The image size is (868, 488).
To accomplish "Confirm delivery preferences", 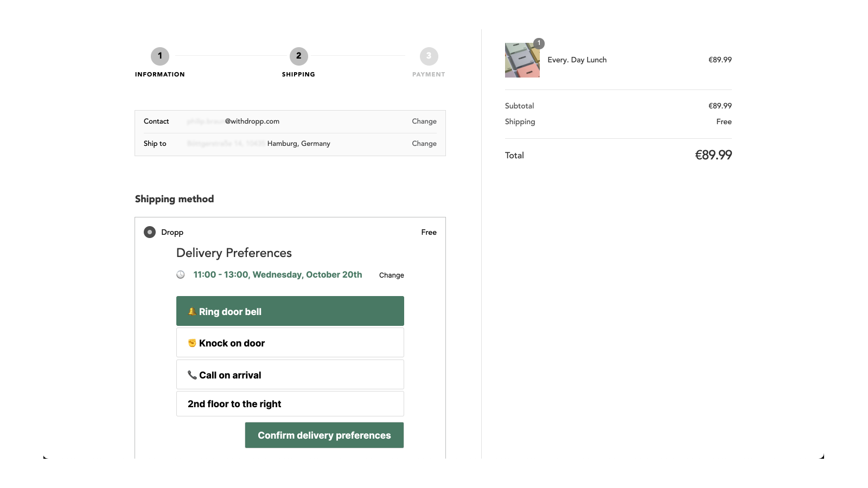I will [324, 435].
